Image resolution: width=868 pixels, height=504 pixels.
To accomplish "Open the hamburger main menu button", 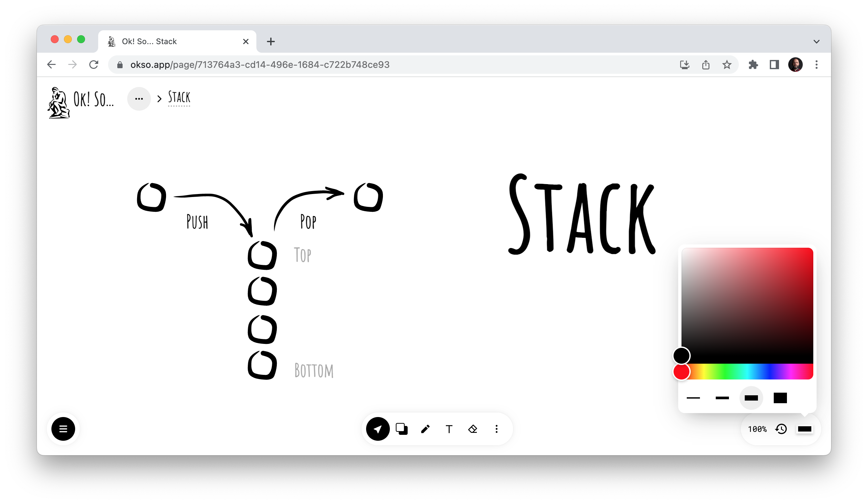I will [63, 429].
